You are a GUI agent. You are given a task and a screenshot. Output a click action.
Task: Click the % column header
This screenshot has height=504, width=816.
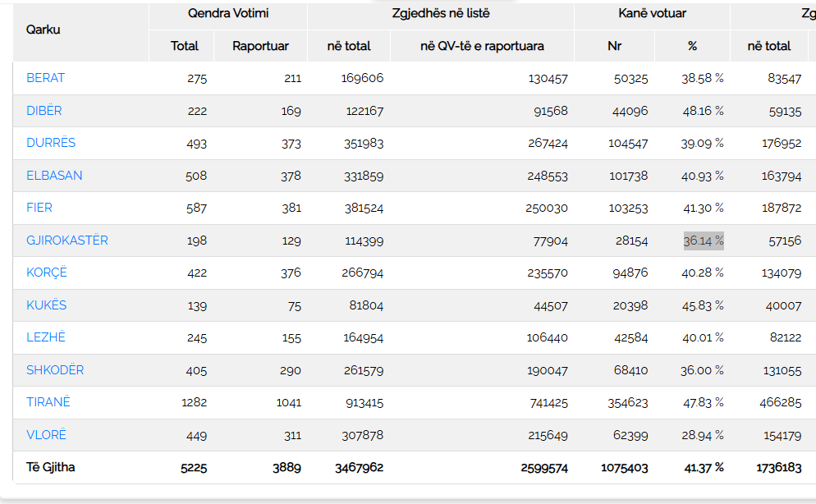(x=692, y=46)
